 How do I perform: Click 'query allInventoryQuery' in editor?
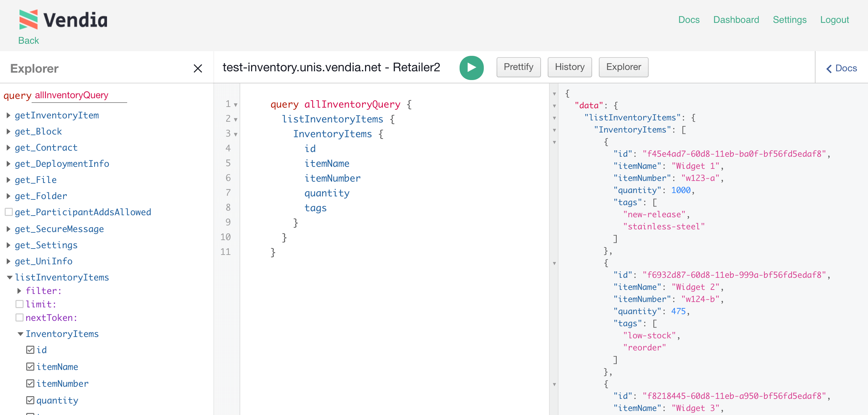click(x=335, y=105)
